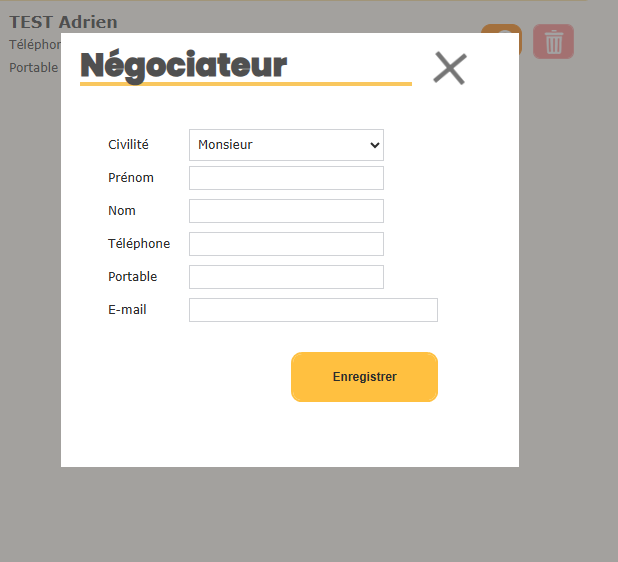Close the Négociateur dialog with the X

pyautogui.click(x=450, y=68)
